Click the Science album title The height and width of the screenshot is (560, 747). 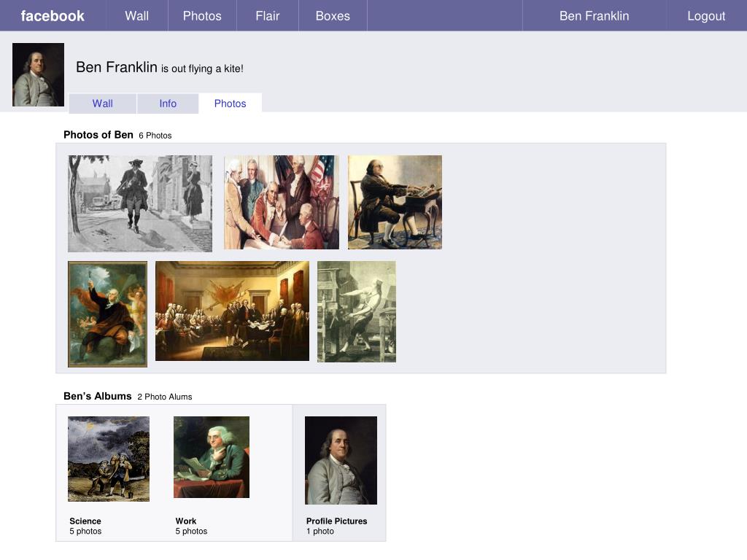coord(85,521)
